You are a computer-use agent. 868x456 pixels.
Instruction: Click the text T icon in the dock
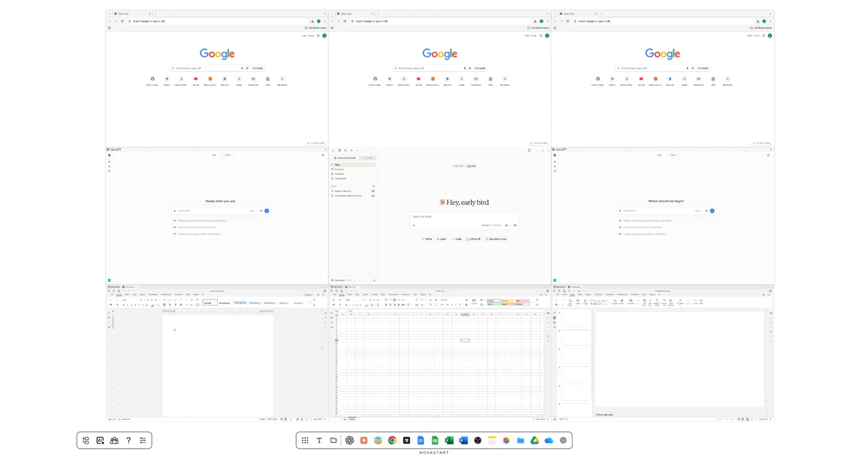click(319, 440)
